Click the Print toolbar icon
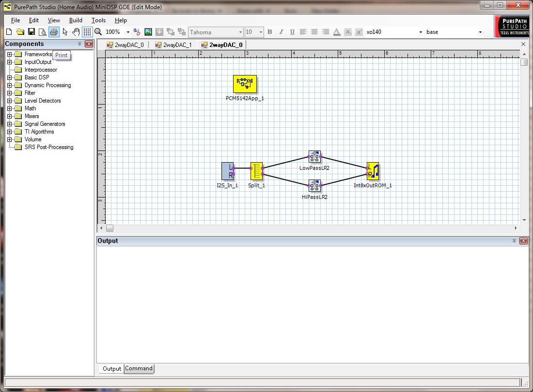The width and height of the screenshot is (533, 392). click(54, 32)
